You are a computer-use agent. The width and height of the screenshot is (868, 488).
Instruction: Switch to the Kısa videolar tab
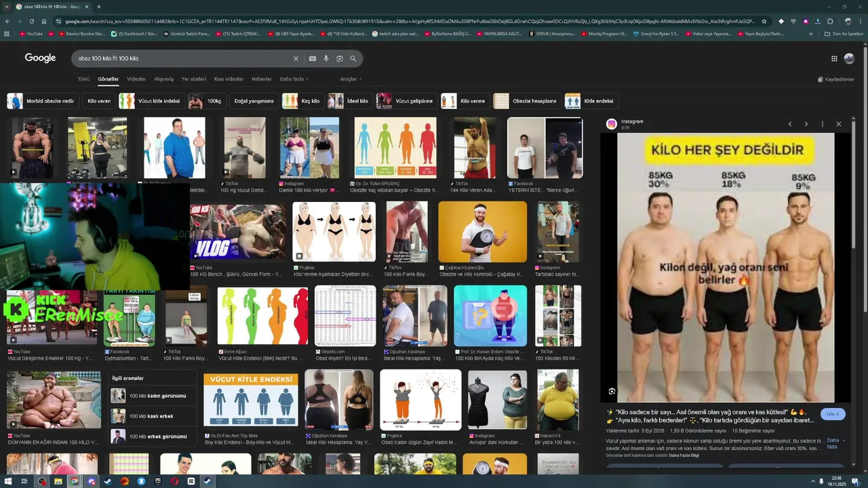(229, 79)
